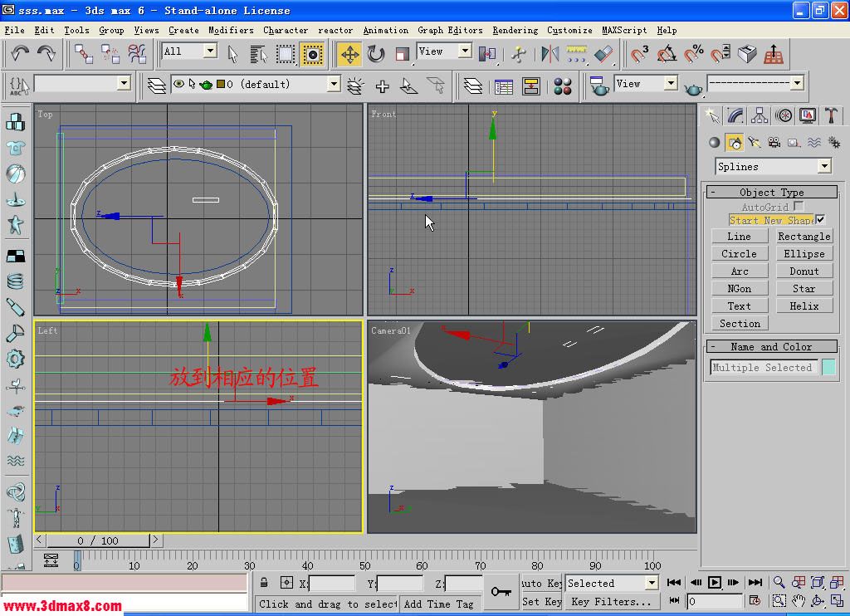850x616 pixels.
Task: Toggle the Window/Crossing selection mode
Action: pos(312,54)
